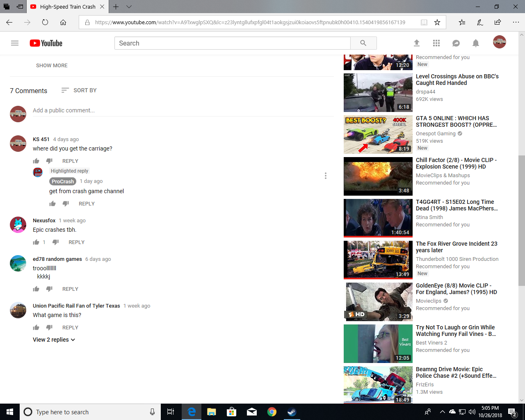Expand View 2 replies
525x420 pixels.
[54, 340]
